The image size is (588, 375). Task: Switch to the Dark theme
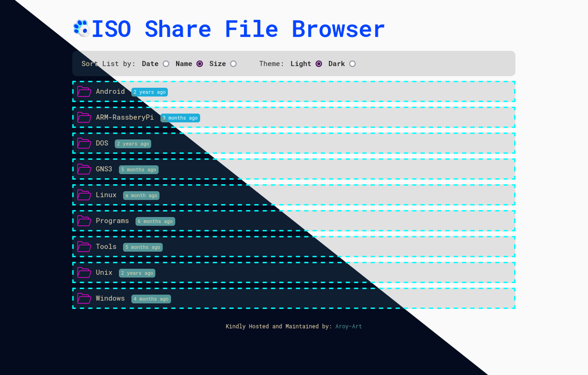coord(352,64)
